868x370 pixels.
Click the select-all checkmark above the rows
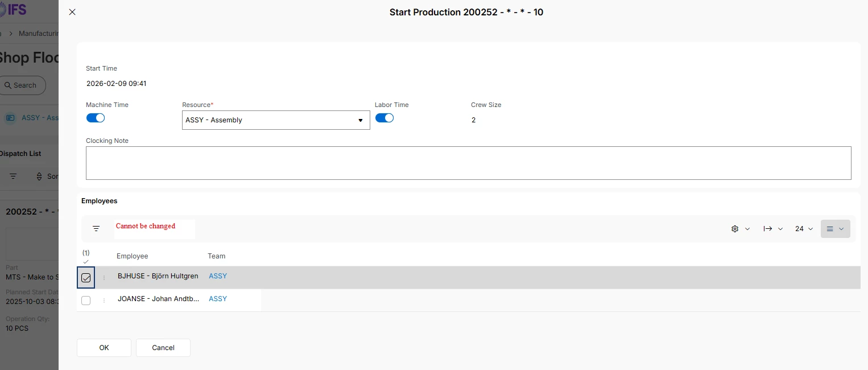86,261
